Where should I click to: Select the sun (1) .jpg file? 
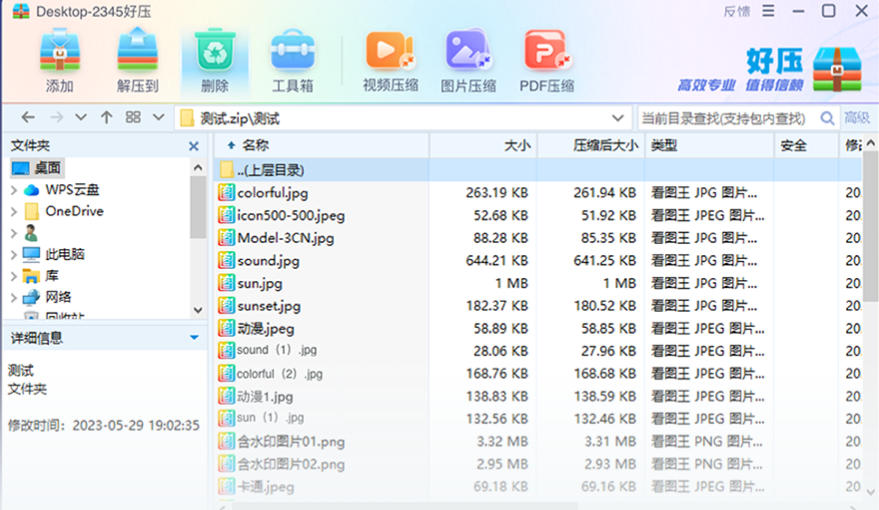(x=270, y=418)
